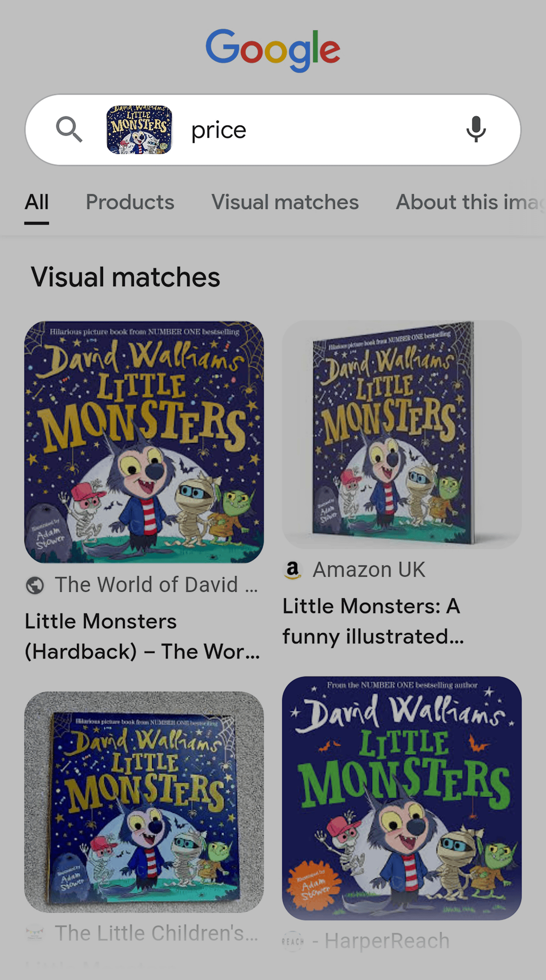Tap the Amazon logo icon
The height and width of the screenshot is (980, 546).
click(293, 570)
